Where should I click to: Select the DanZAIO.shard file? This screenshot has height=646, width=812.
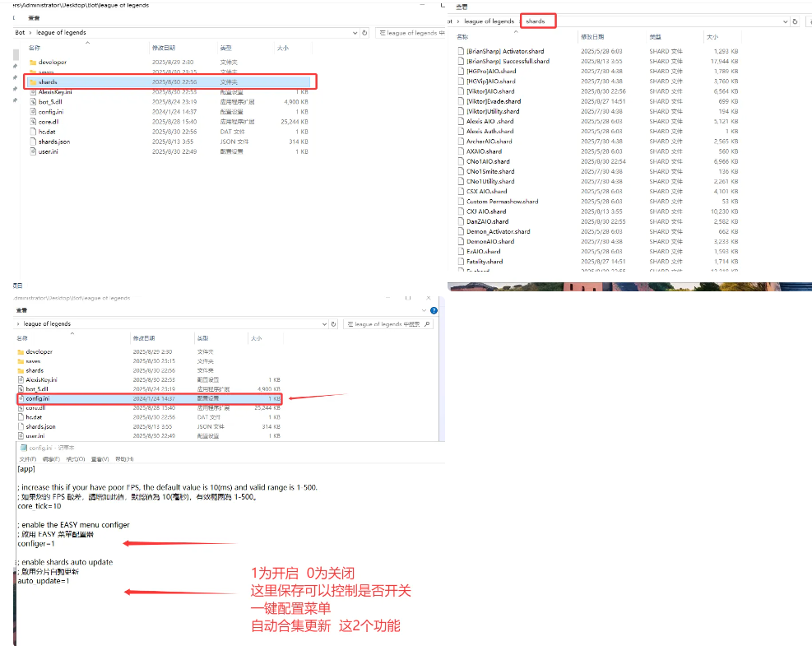487,221
